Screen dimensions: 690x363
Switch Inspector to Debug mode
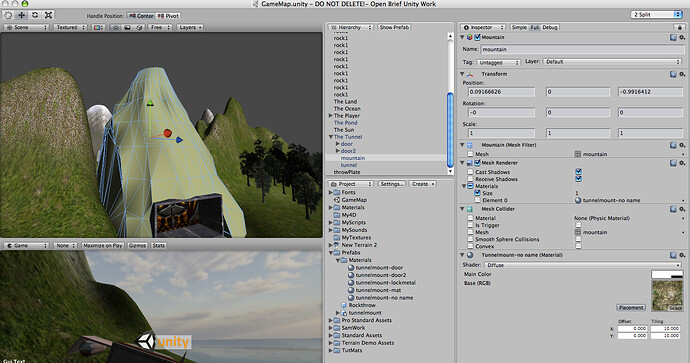tap(550, 27)
